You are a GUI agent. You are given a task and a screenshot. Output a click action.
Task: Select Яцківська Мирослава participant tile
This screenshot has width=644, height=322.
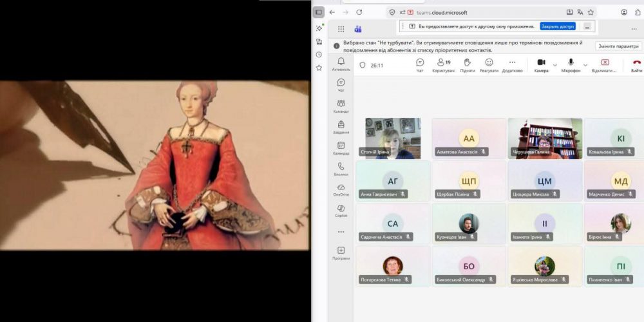545,266
